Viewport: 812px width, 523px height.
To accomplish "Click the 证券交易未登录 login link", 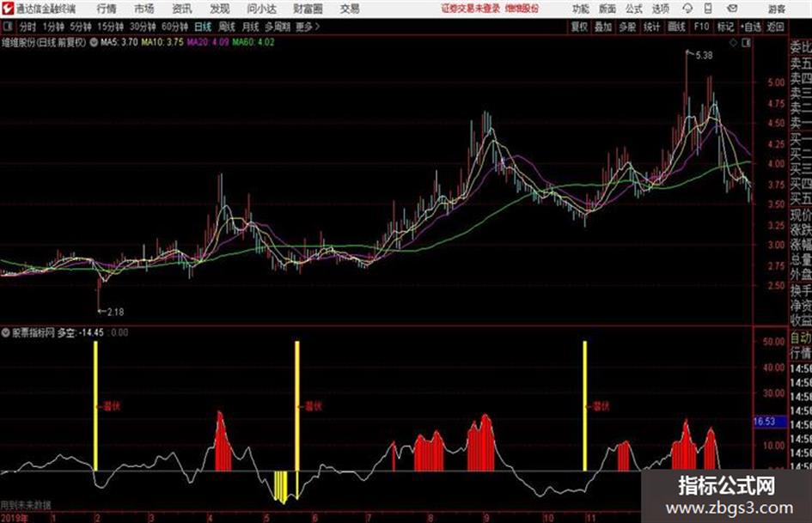I will 470,9.
